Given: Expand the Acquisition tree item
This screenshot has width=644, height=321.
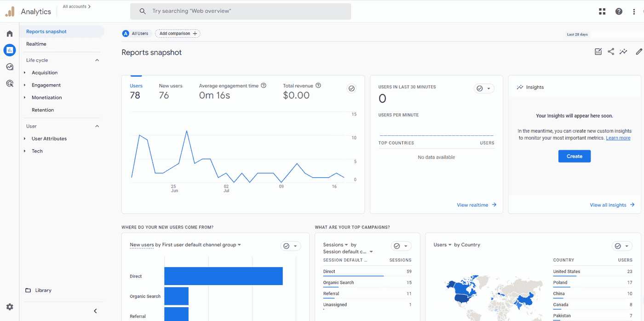Looking at the screenshot, I should click(25, 73).
